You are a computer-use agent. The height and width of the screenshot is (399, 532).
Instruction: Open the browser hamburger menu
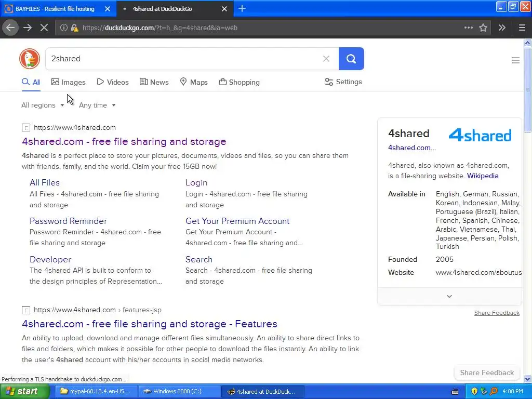coord(522,28)
